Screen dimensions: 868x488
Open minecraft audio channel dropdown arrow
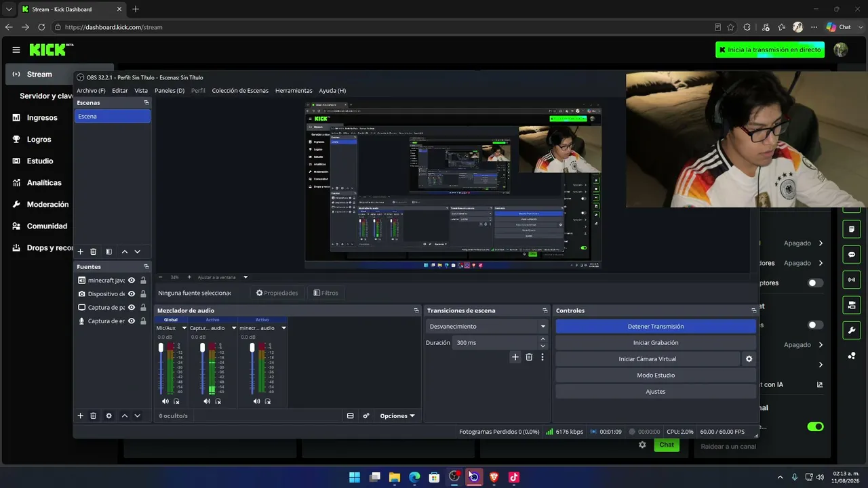[283, 328]
